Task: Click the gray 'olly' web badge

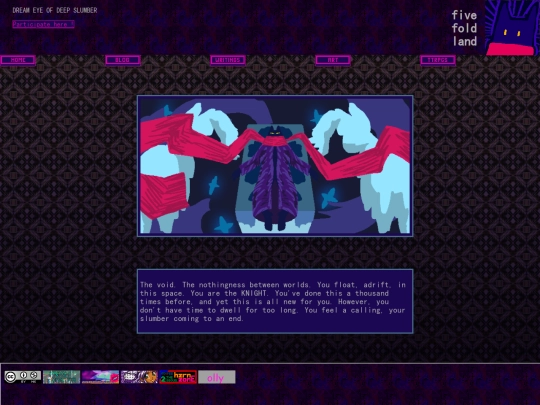Action: (x=217, y=377)
